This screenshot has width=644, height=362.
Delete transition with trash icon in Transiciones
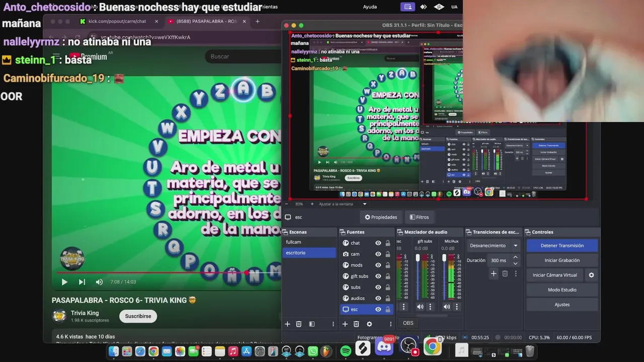click(505, 274)
